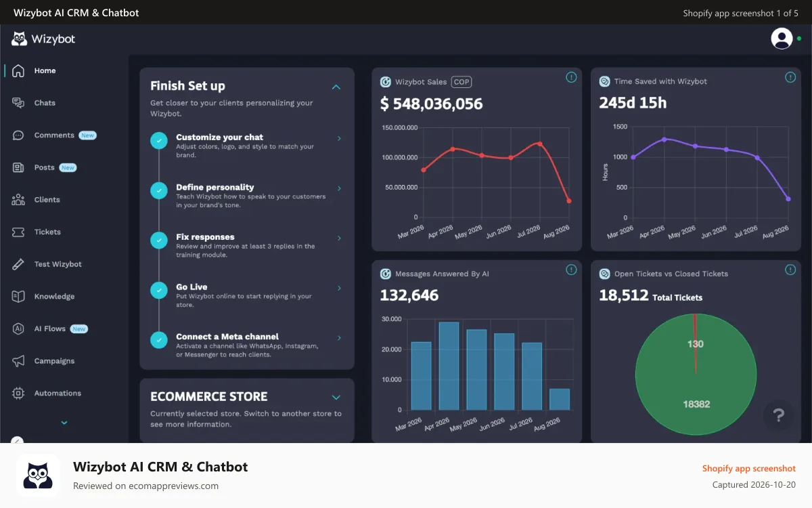Toggle the Connect a Meta channel checkmark

click(159, 339)
